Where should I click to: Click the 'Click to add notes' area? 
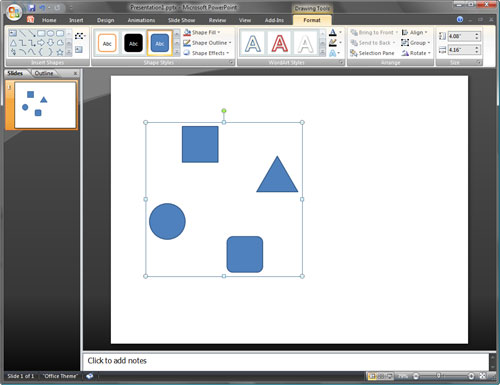tap(286, 361)
